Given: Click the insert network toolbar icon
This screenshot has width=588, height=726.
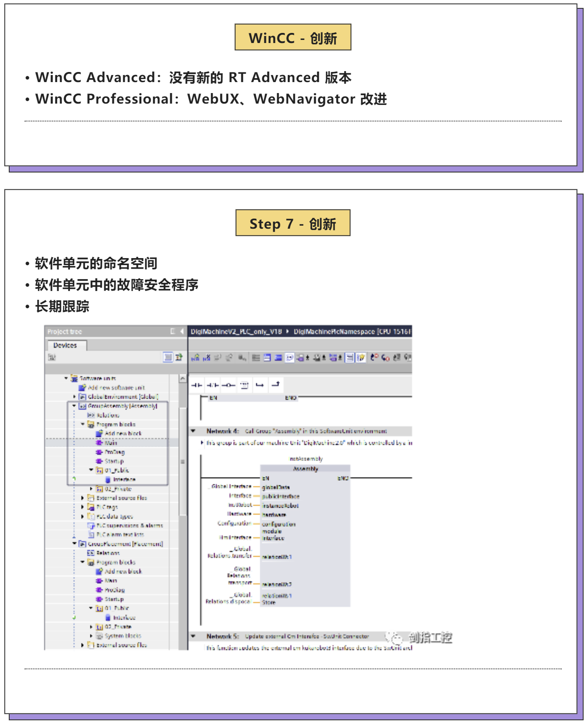Looking at the screenshot, I should 196,358.
